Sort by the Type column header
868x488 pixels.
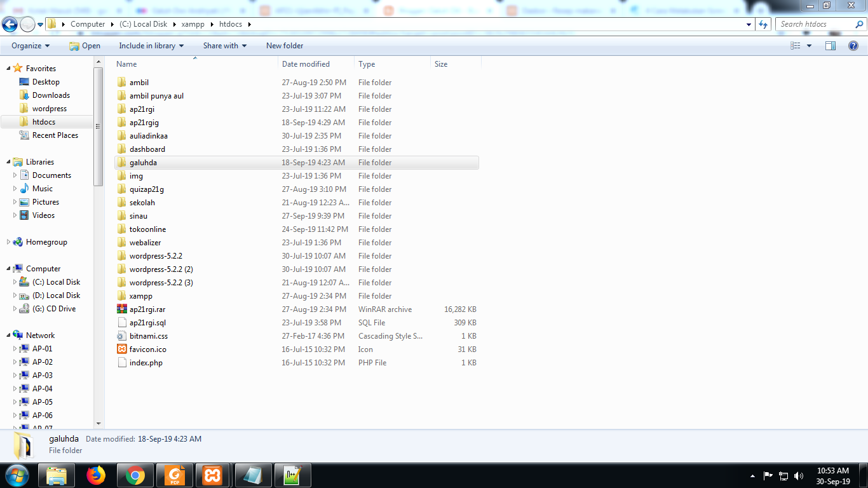tap(392, 64)
